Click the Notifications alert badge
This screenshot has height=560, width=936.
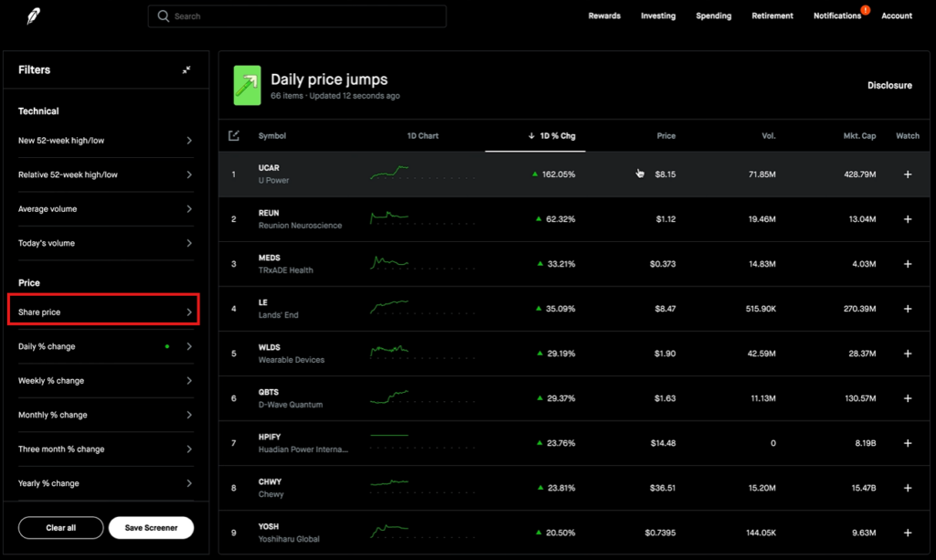click(x=865, y=9)
